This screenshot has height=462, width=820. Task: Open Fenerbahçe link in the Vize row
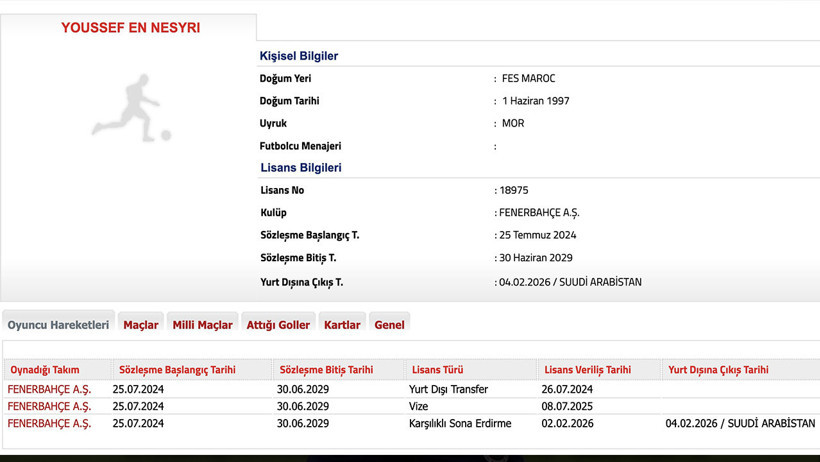49,406
